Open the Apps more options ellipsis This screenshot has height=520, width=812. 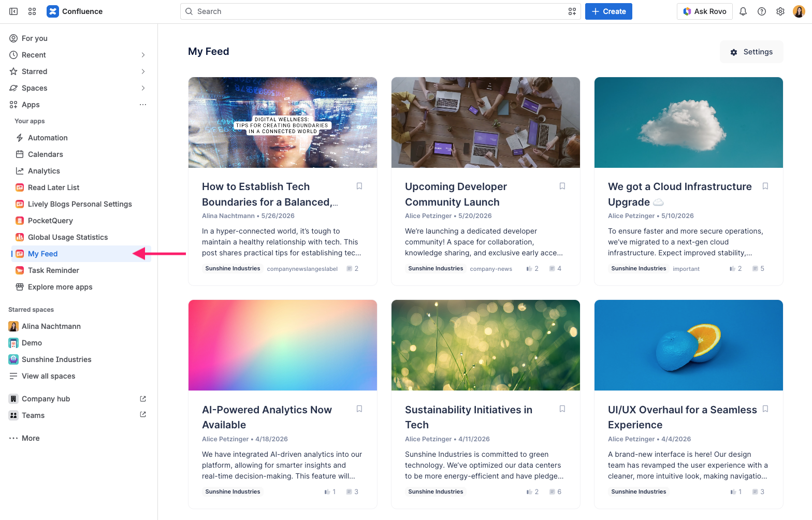coord(143,105)
